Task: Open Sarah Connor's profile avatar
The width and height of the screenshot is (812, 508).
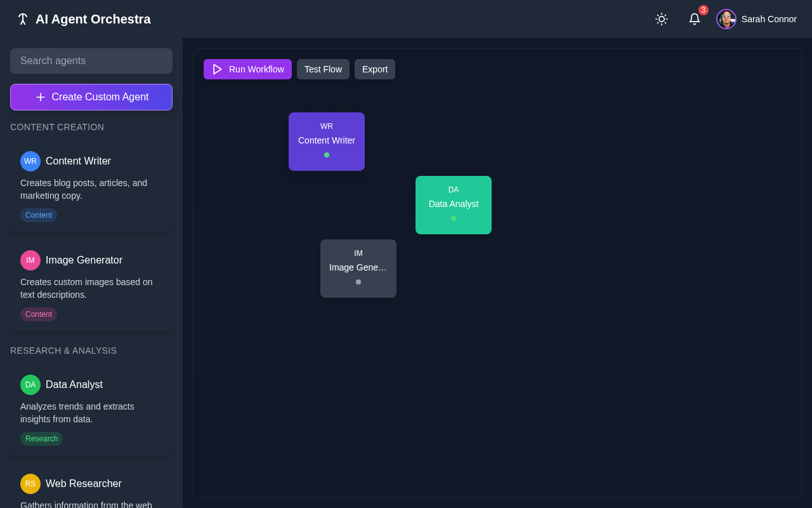Action: (x=726, y=19)
